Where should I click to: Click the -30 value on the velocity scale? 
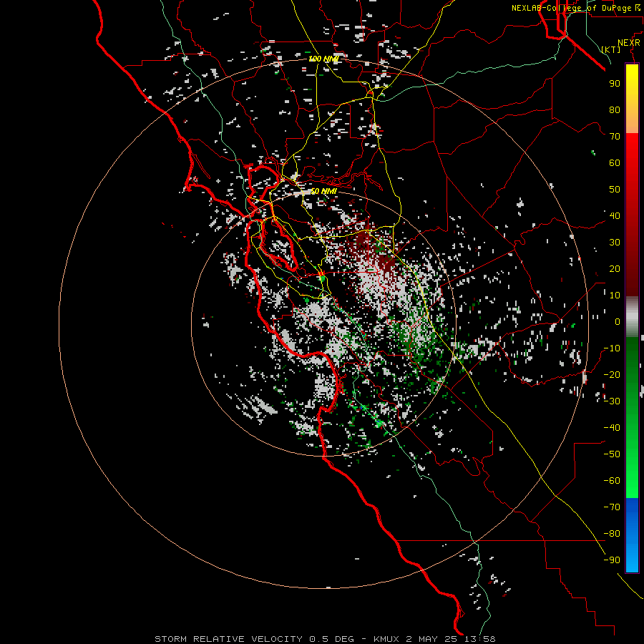click(612, 401)
